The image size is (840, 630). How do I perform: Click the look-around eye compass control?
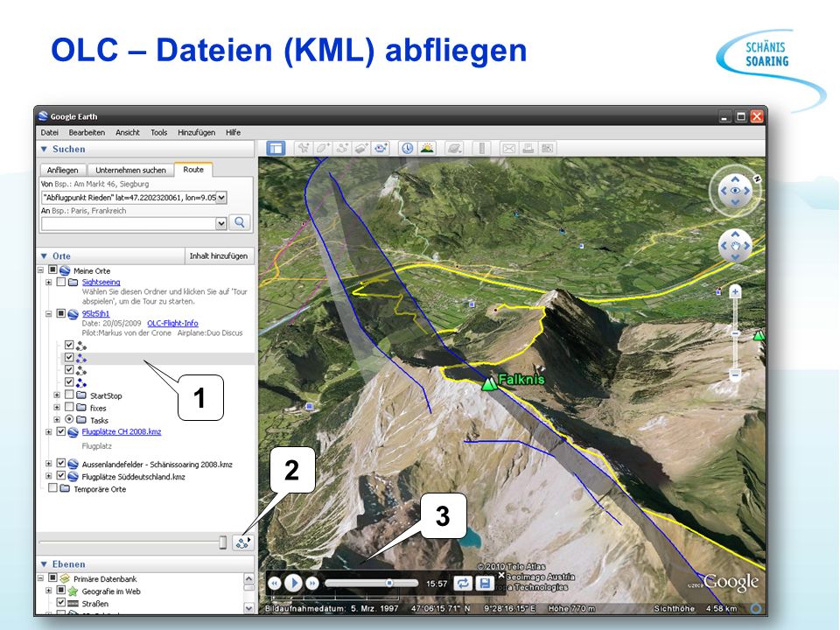pos(735,191)
